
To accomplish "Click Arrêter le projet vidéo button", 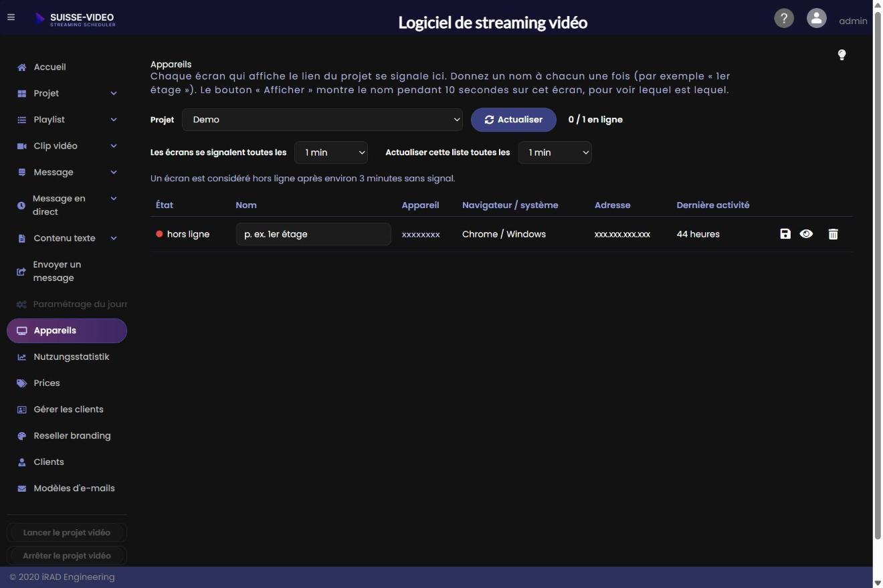I will (67, 556).
